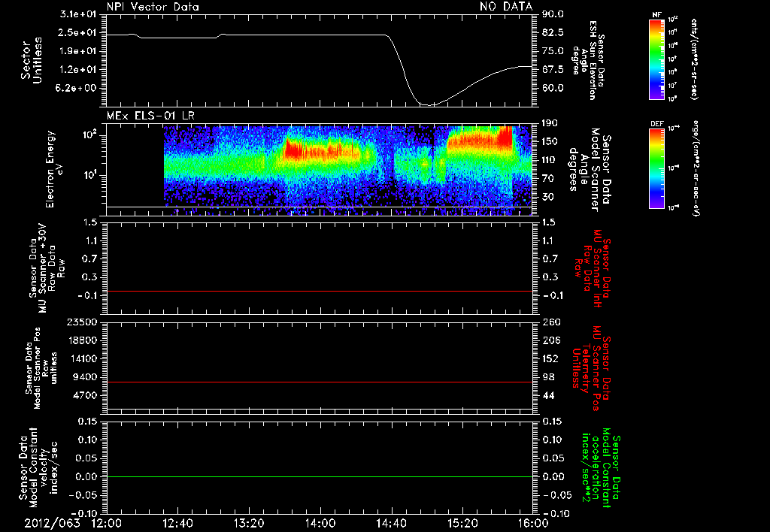Click the 'Electron Energy eV' axis label

click(55, 169)
